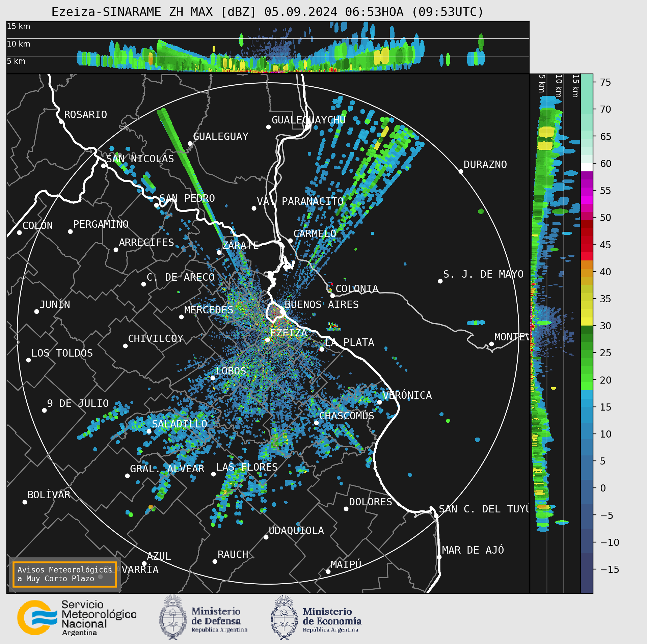Click the Servicio Meteorológico Nacional logo

(x=77, y=618)
